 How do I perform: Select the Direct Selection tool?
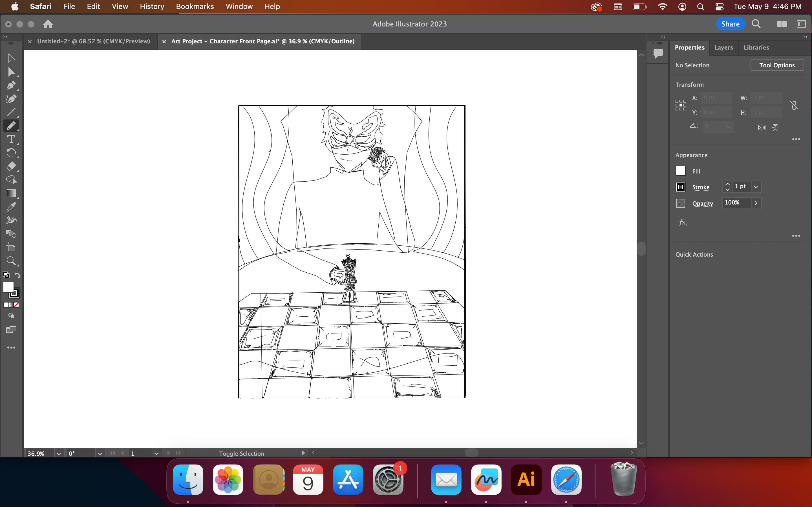(11, 72)
